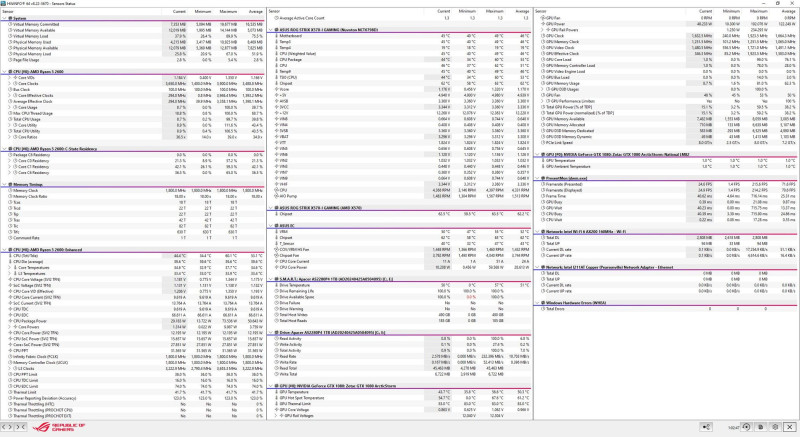Collapse the ASUS ROG STRIX Nuvoton section
Screen dimensions: 800x437
pos(270,30)
